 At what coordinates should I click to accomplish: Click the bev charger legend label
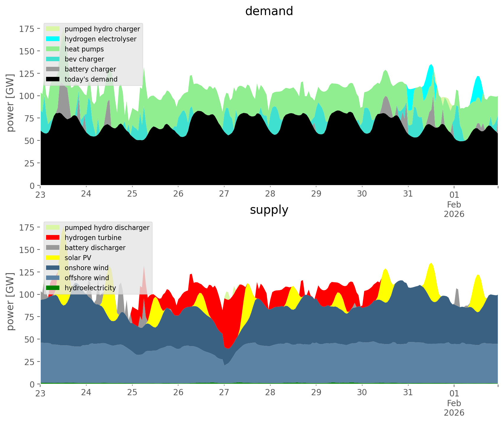[84, 59]
